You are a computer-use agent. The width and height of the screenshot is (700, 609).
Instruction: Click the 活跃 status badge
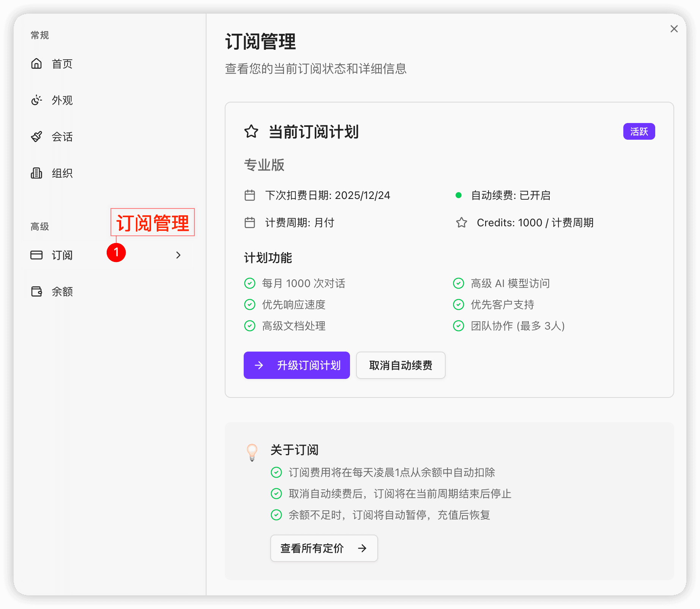coord(639,131)
